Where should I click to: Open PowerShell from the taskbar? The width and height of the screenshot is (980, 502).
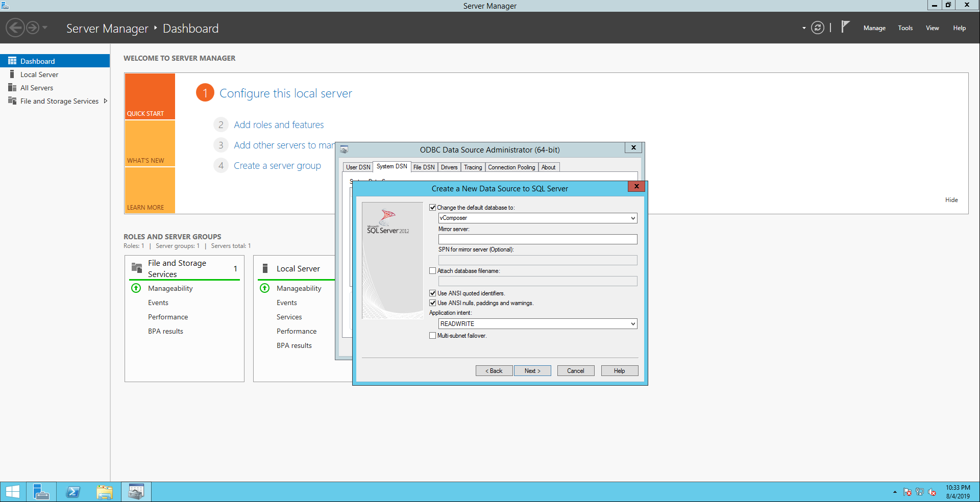(x=73, y=492)
